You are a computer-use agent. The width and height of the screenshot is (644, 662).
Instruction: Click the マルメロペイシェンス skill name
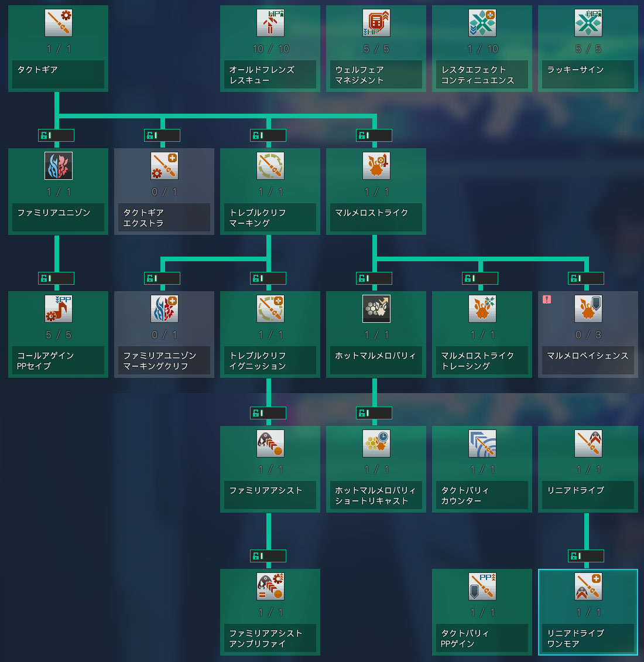588,356
